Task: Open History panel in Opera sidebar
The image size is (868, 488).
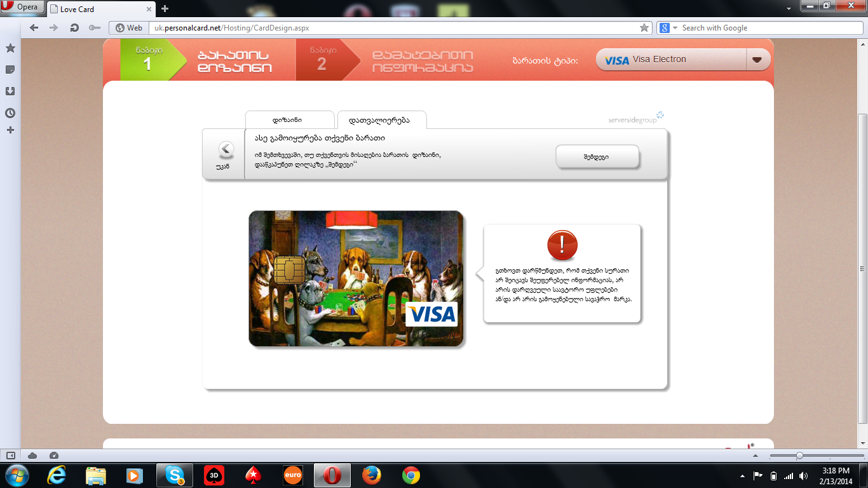Action: point(10,113)
